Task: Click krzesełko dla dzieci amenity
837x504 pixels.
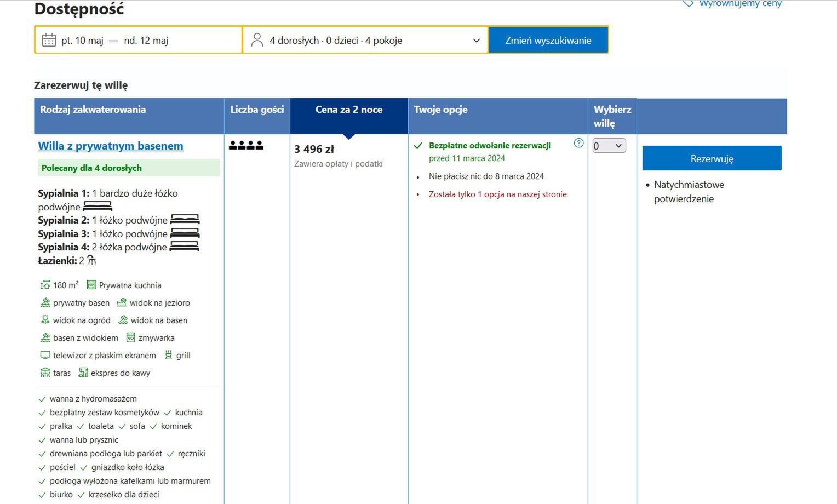Action: (124, 495)
